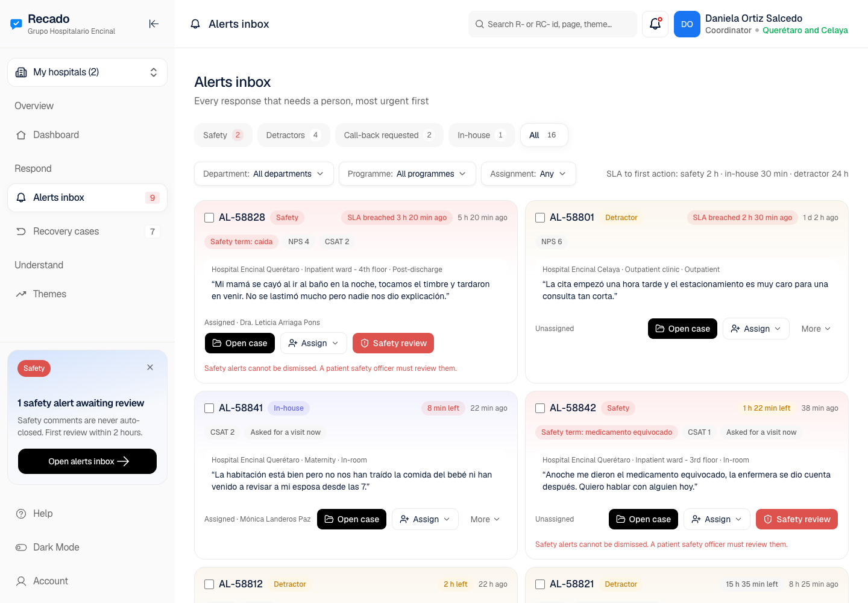This screenshot has width=868, height=603.
Task: Start Safety review for AL-58828
Action: [x=393, y=343]
